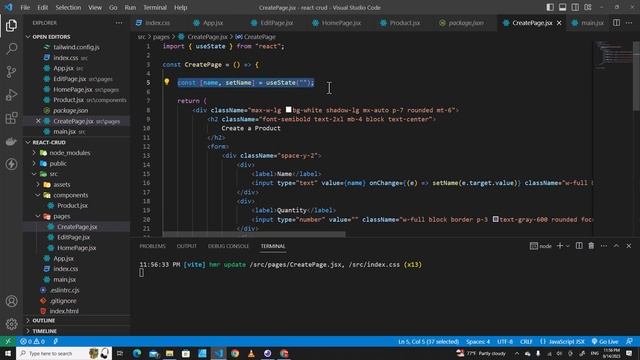The width and height of the screenshot is (640, 360).
Task: Open the Thunder Client lightning icon
Action: click(11, 164)
